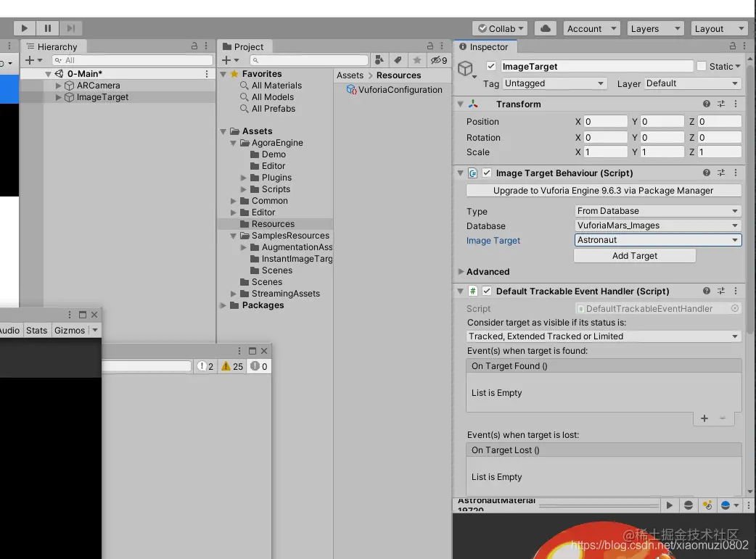Screen dimensions: 756x559
Task: Open the Account dropdown
Action: [591, 28]
